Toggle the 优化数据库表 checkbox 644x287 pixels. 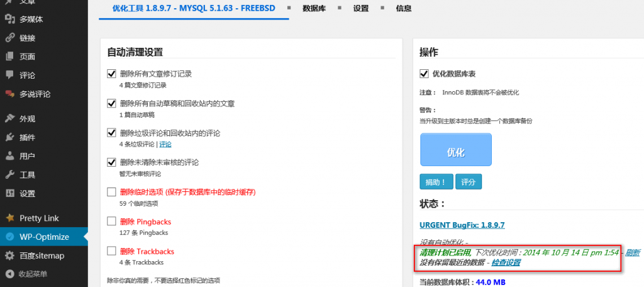(424, 74)
